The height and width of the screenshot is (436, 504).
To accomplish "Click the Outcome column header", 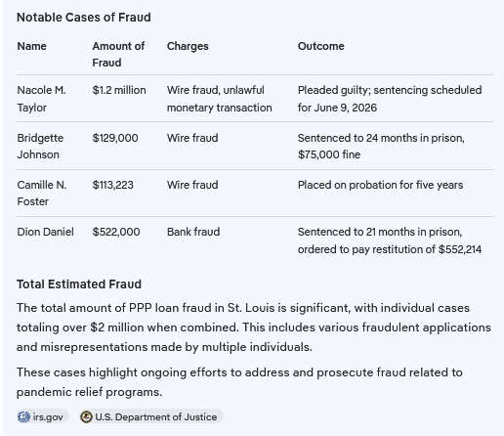I will [x=320, y=46].
